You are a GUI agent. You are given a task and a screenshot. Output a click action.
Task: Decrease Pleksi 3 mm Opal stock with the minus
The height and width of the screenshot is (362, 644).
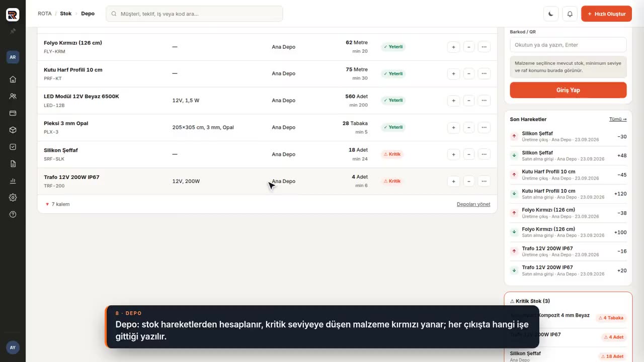pos(468,127)
